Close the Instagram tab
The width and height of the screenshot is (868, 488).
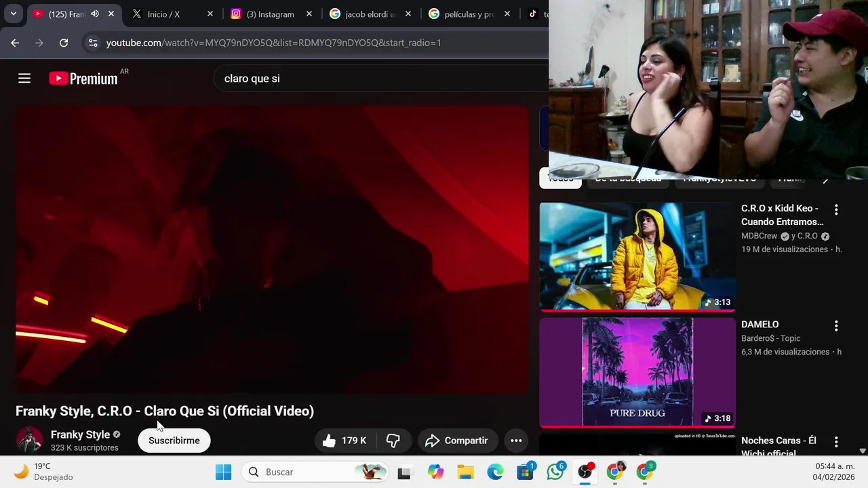[x=309, y=14]
